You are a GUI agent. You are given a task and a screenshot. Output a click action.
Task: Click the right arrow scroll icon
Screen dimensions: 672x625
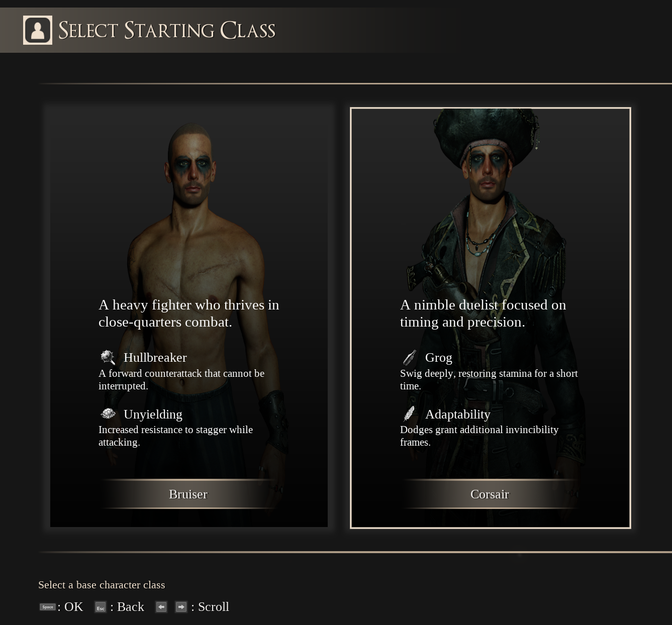coord(181,607)
